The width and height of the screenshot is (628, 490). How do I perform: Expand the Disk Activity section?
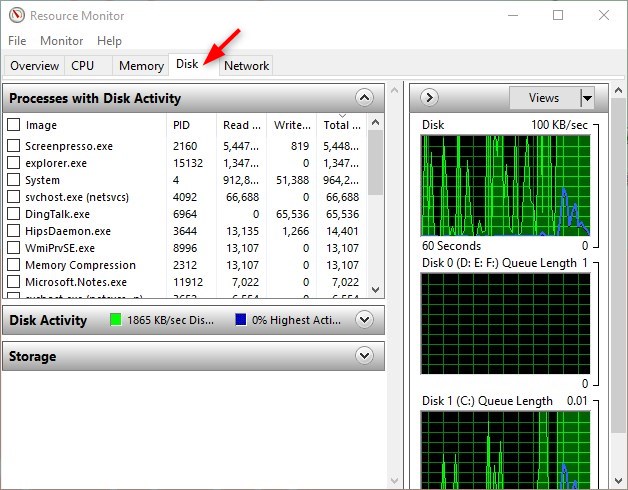tap(364, 320)
